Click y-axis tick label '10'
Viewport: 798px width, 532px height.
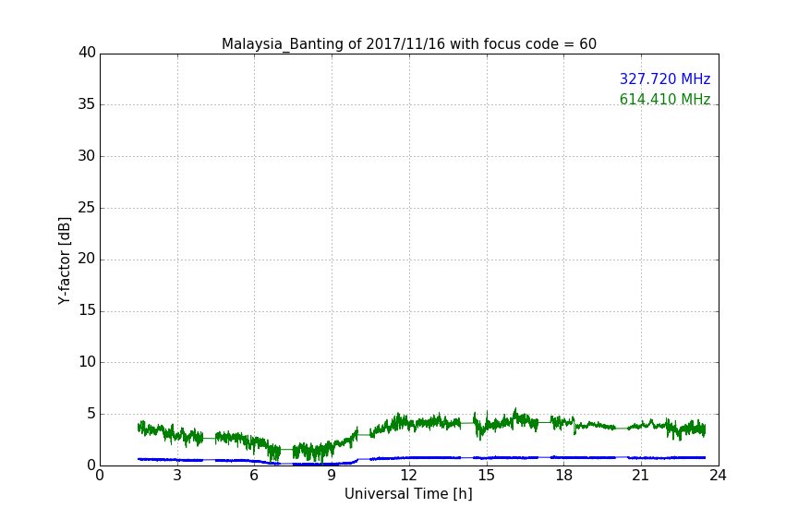click(x=87, y=362)
